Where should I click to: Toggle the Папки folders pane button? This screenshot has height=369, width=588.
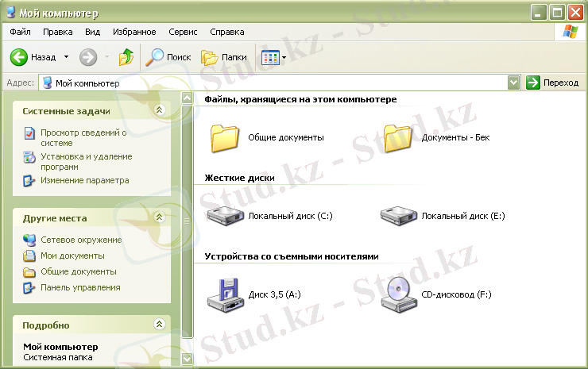coord(224,57)
